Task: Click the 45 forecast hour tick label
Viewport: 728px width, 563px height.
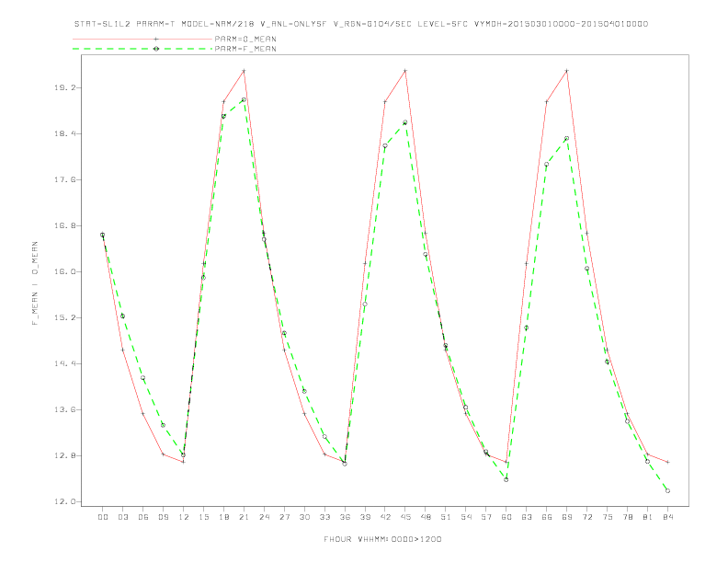Action: click(405, 517)
